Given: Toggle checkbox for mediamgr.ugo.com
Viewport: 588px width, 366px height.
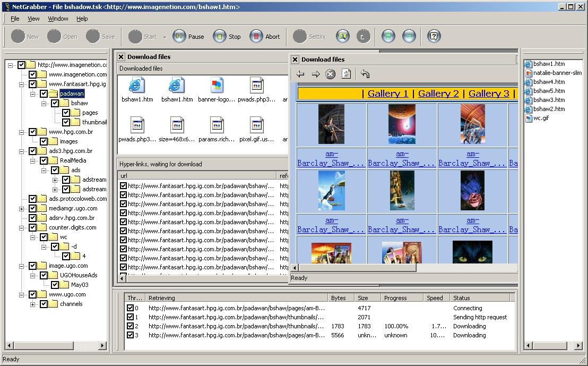Looking at the screenshot, I should coord(32,208).
